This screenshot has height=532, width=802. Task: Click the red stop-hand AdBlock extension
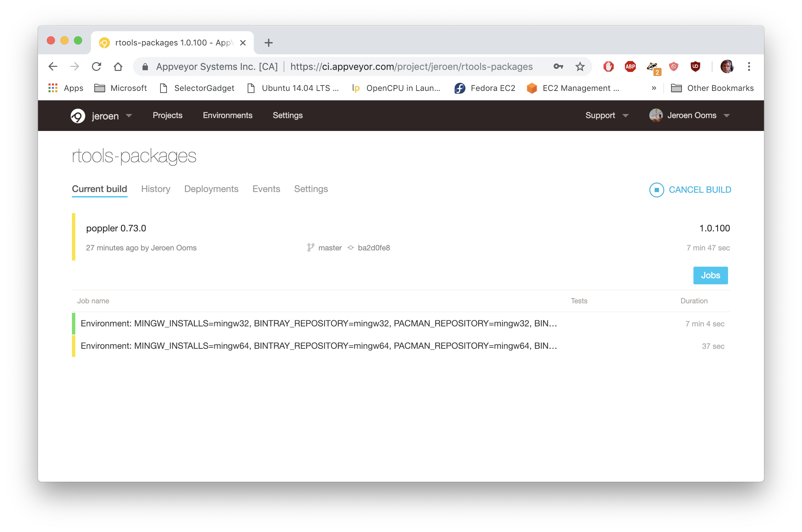(608, 66)
